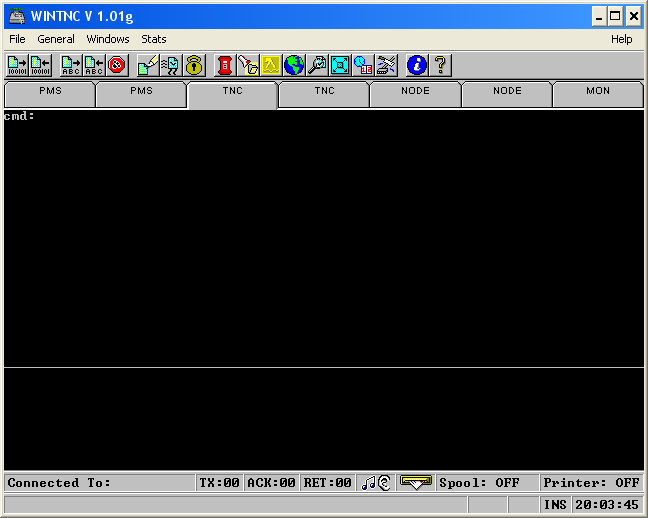The width and height of the screenshot is (648, 518).
Task: Switch to the second NODE tab
Action: (x=507, y=95)
